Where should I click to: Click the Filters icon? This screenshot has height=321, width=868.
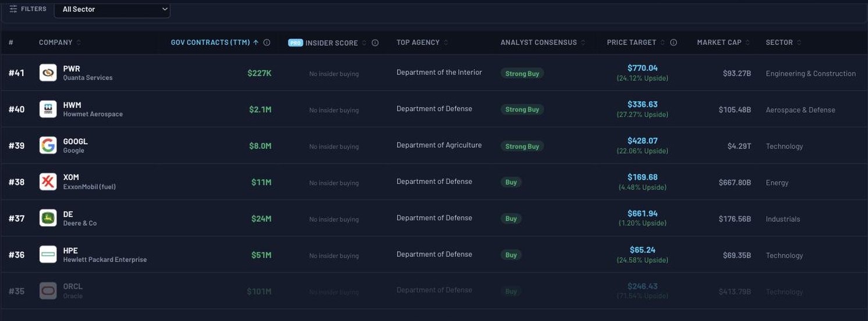[x=13, y=9]
